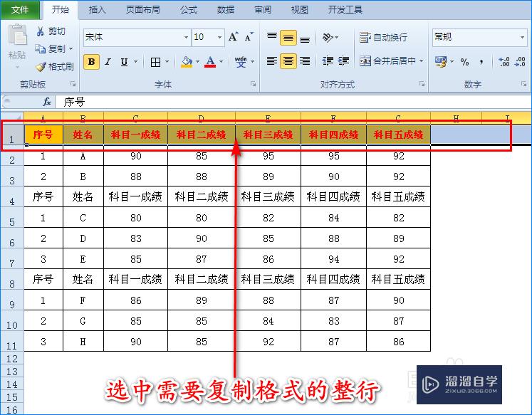Screen dimensions: 532x415
Task: Click the formula bar showing 序号
Action: point(293,102)
